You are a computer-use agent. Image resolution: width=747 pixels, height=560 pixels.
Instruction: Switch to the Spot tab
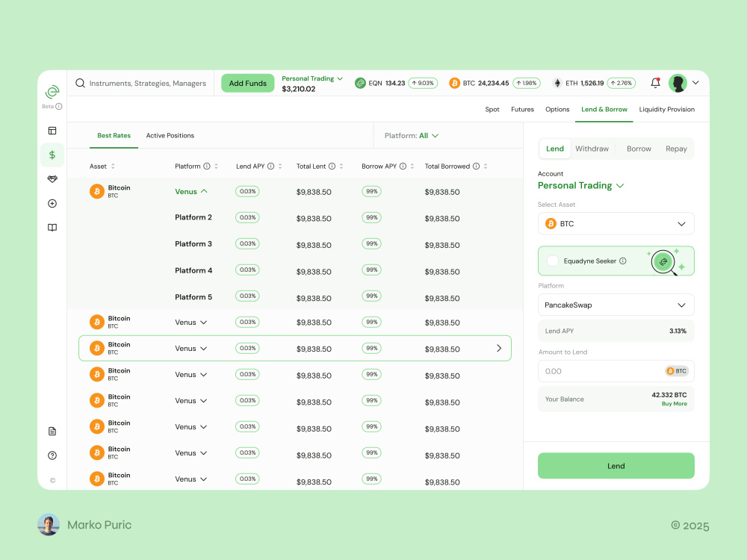492,110
